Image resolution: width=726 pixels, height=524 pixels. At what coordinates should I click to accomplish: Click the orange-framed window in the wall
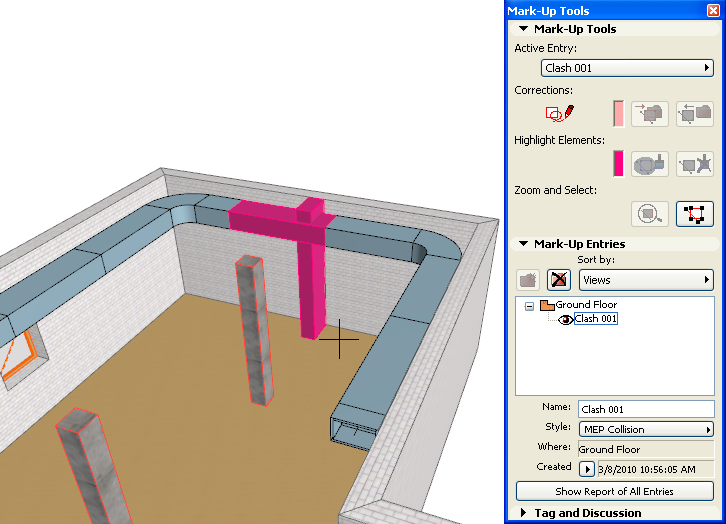click(x=19, y=357)
